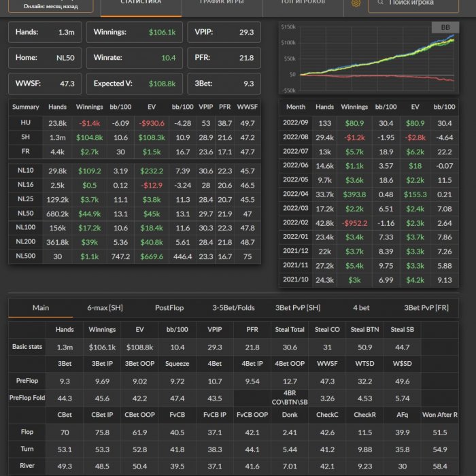Toggle the BB button on the graph
Screen dimensions: 476x476
click(x=445, y=28)
